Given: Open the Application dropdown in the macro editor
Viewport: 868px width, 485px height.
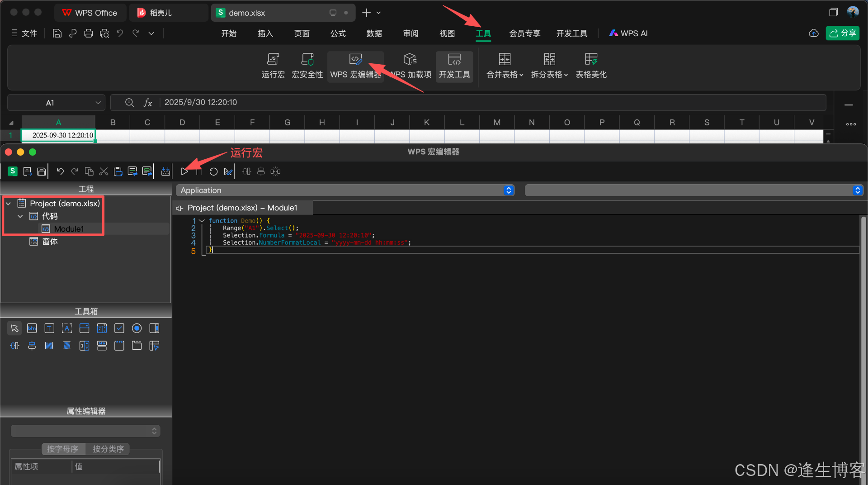Looking at the screenshot, I should pyautogui.click(x=508, y=190).
